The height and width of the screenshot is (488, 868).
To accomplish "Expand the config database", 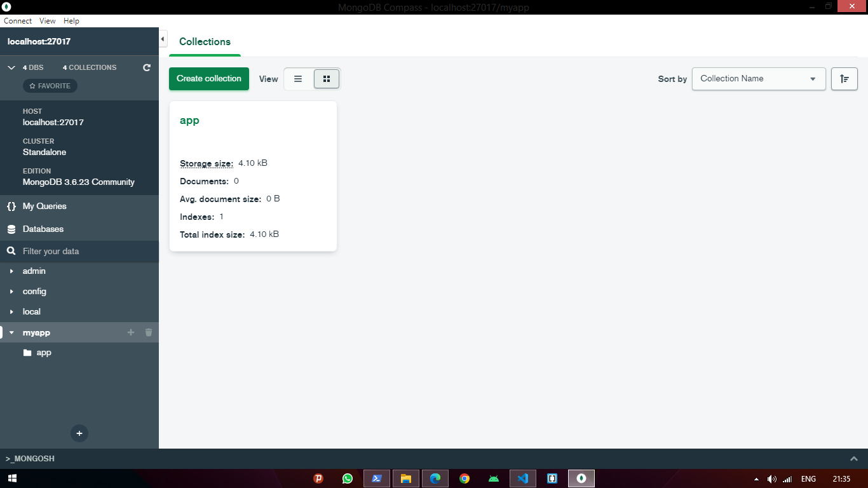I will [x=11, y=292].
